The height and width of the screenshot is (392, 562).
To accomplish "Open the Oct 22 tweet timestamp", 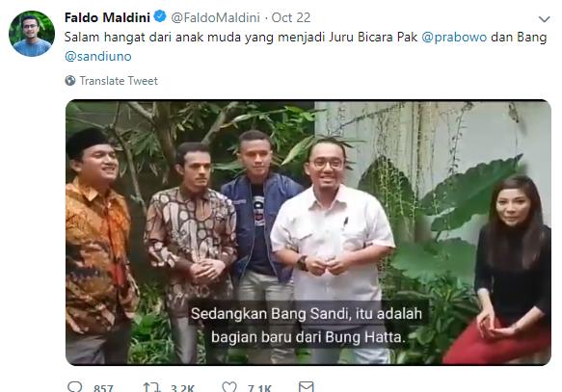I will pyautogui.click(x=291, y=17).
